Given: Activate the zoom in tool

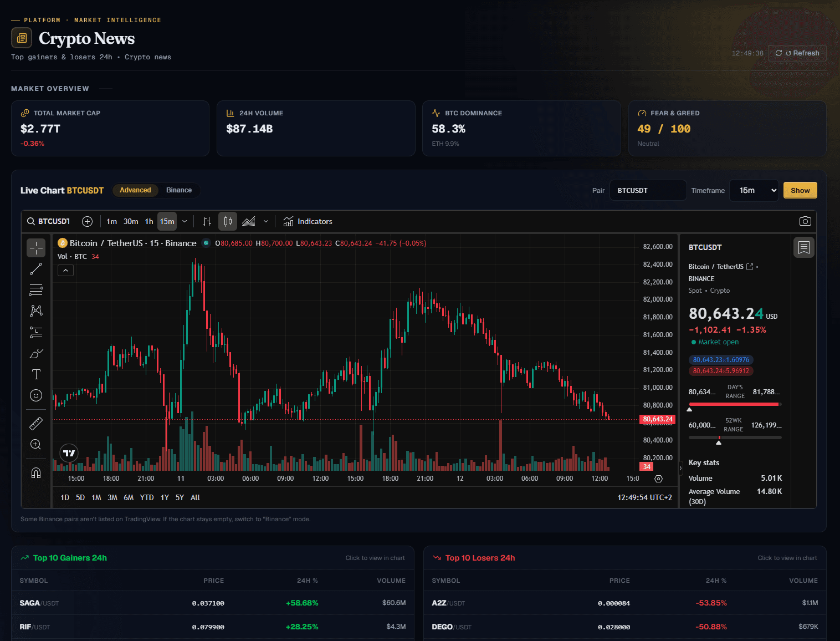Looking at the screenshot, I should pyautogui.click(x=36, y=445).
